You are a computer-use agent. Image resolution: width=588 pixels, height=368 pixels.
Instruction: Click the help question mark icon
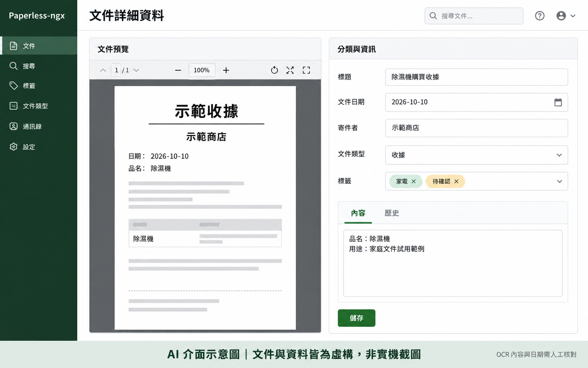pyautogui.click(x=540, y=16)
